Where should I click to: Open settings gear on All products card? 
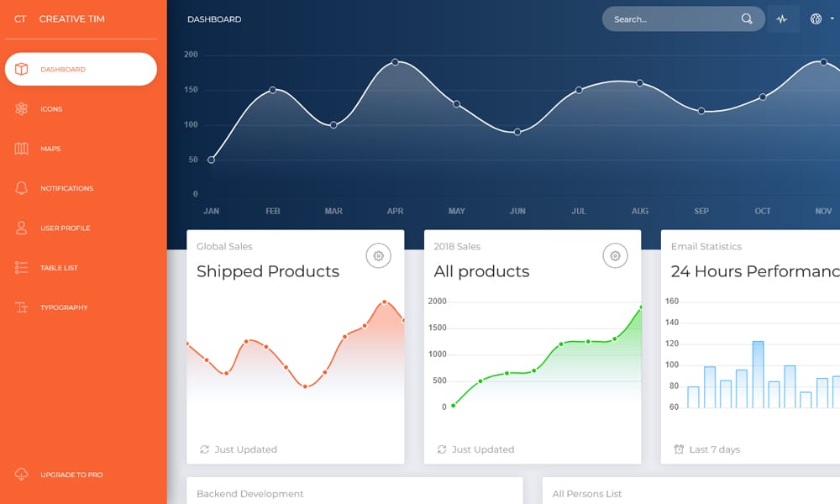pos(615,255)
